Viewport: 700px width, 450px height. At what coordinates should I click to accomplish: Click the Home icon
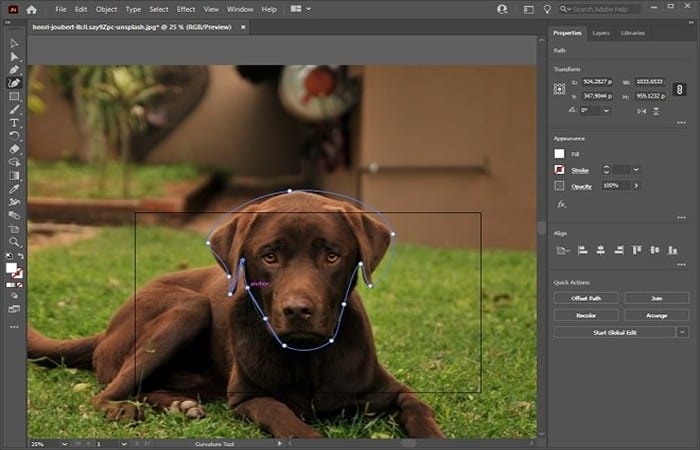coord(31,9)
